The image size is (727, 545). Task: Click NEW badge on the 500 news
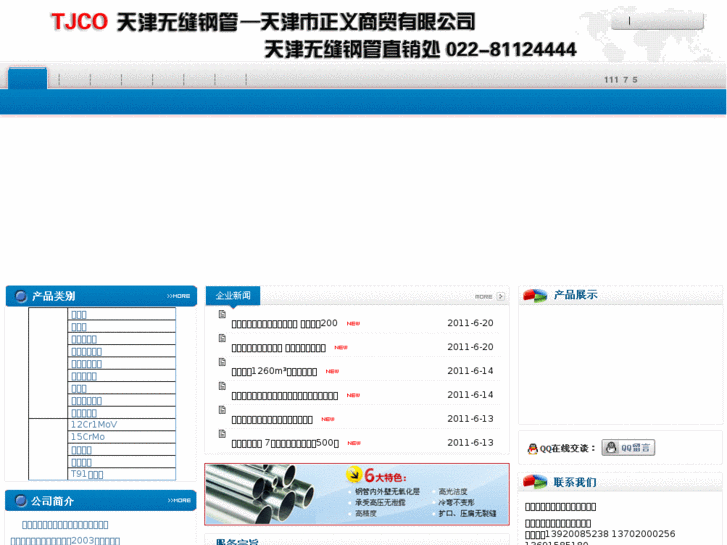tap(354, 443)
